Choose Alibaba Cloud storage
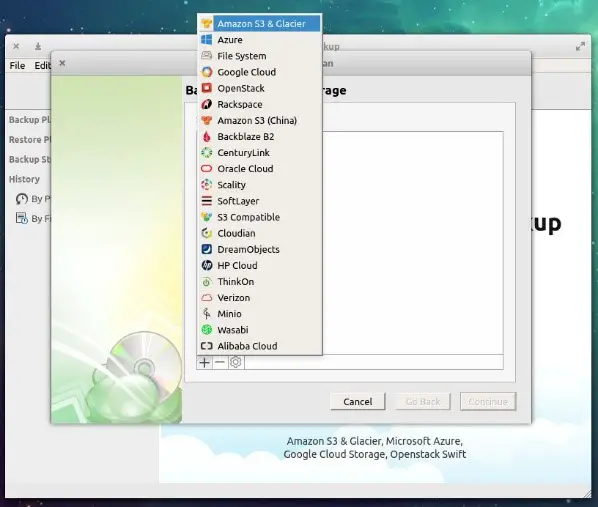The height and width of the screenshot is (507, 598). click(x=260, y=346)
